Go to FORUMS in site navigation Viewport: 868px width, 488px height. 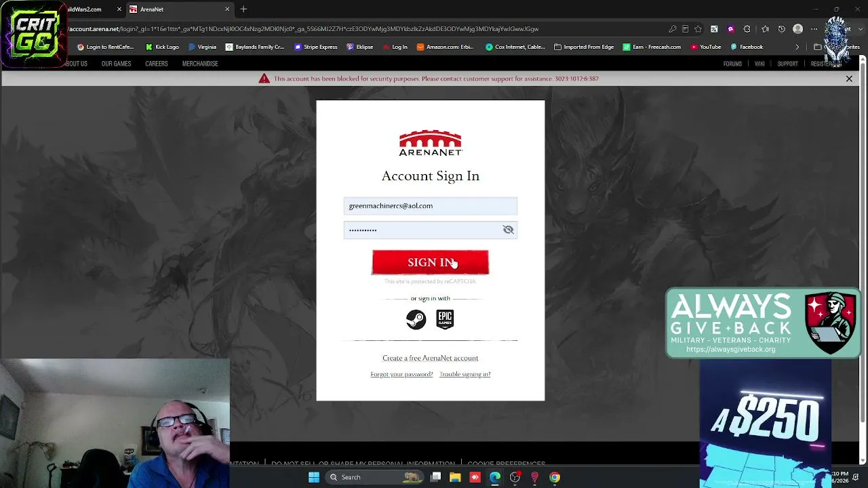[x=732, y=64]
